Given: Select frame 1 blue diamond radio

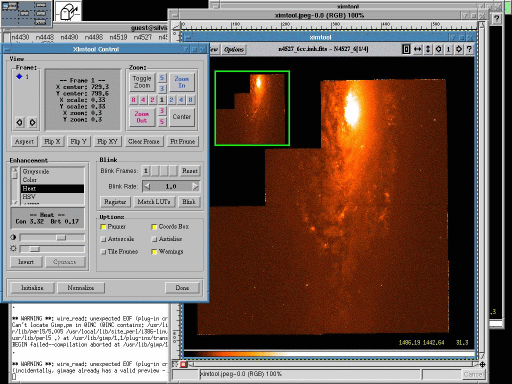Looking at the screenshot, I should [x=19, y=77].
